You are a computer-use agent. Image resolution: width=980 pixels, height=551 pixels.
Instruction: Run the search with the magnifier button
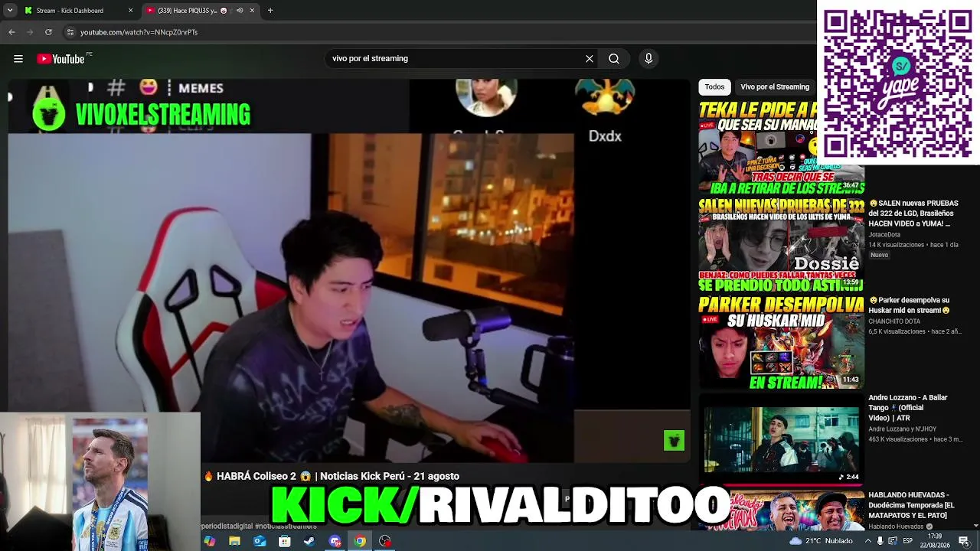[614, 59]
